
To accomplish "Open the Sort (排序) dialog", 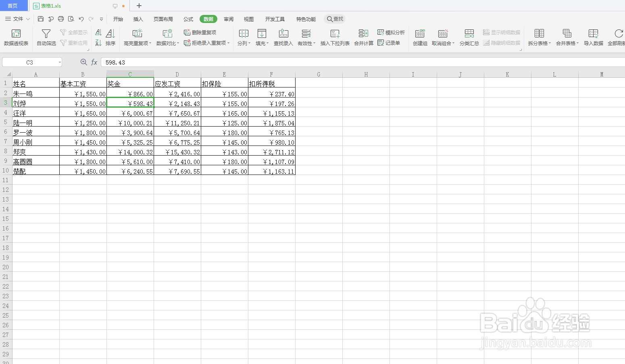I will (110, 37).
